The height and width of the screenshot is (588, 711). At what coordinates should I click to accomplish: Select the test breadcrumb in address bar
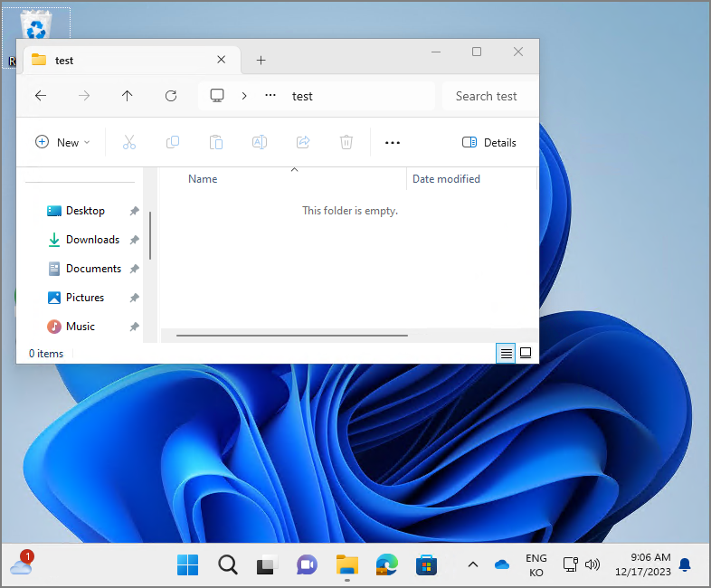tap(302, 96)
